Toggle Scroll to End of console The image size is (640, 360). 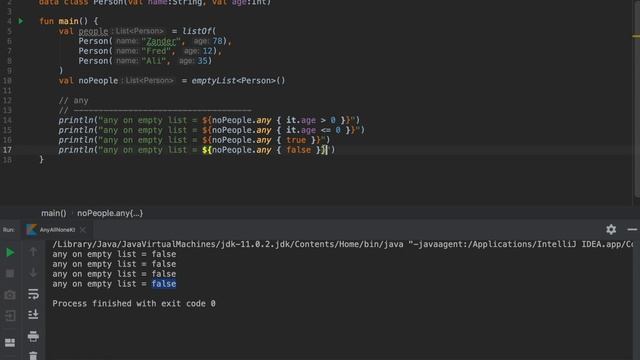click(33, 314)
